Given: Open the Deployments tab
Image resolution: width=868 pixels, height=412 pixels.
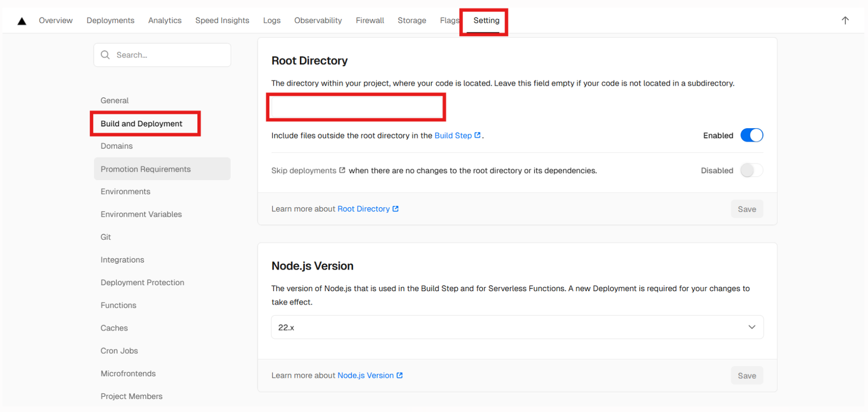Looking at the screenshot, I should click(110, 20).
